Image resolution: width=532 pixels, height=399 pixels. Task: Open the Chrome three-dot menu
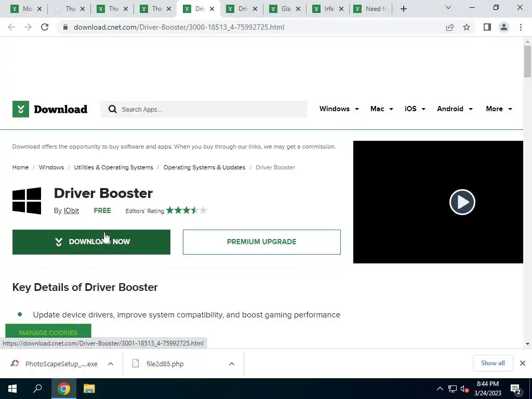click(521, 27)
